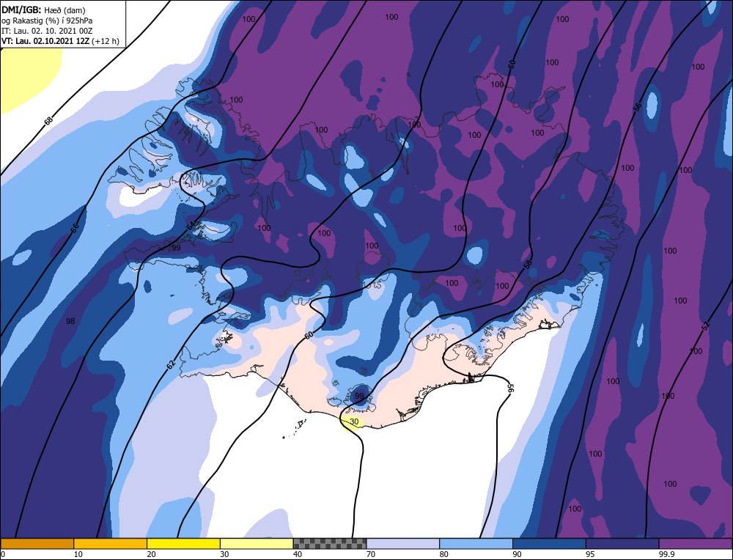Click the legend tick label "70"
Image resolution: width=733 pixels, height=560 pixels.
371,554
